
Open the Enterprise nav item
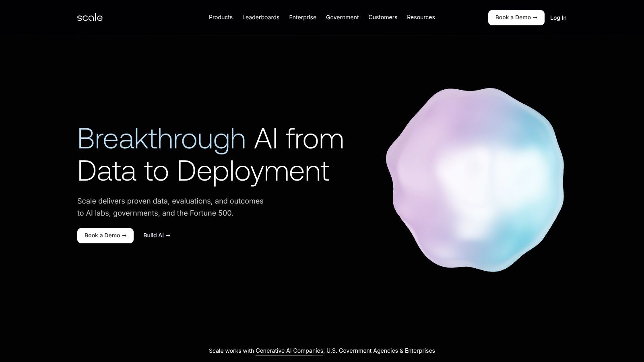coord(303,17)
